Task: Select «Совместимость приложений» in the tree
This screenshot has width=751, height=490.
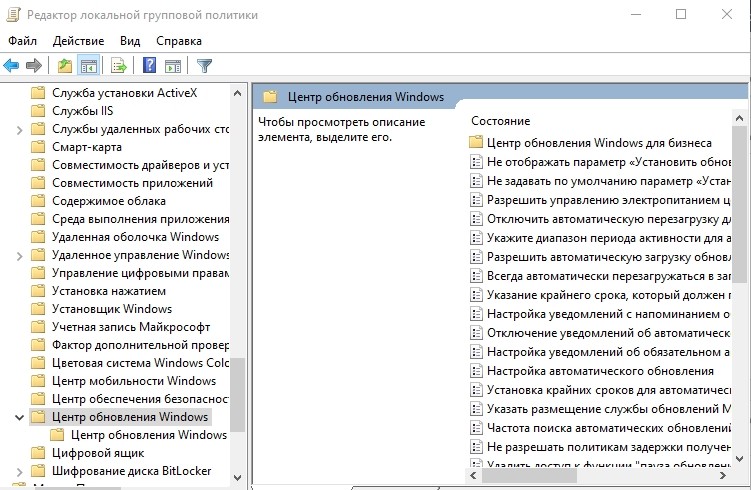Action: pos(132,183)
